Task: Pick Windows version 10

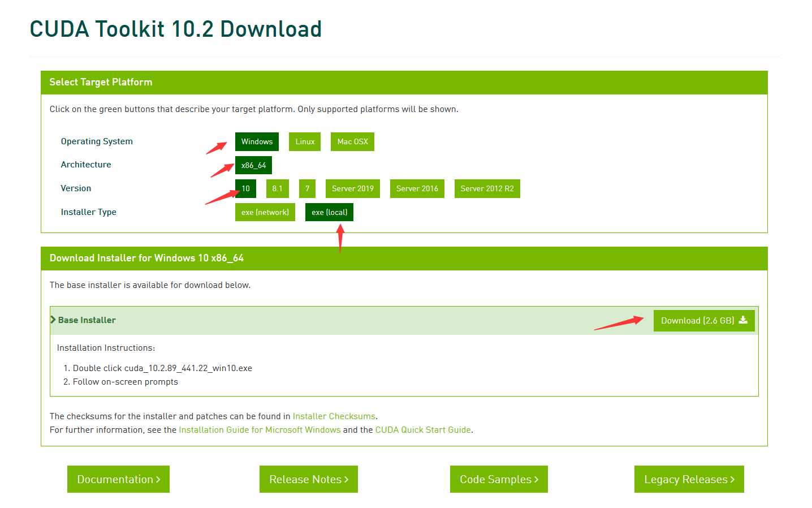Action: 245,188
